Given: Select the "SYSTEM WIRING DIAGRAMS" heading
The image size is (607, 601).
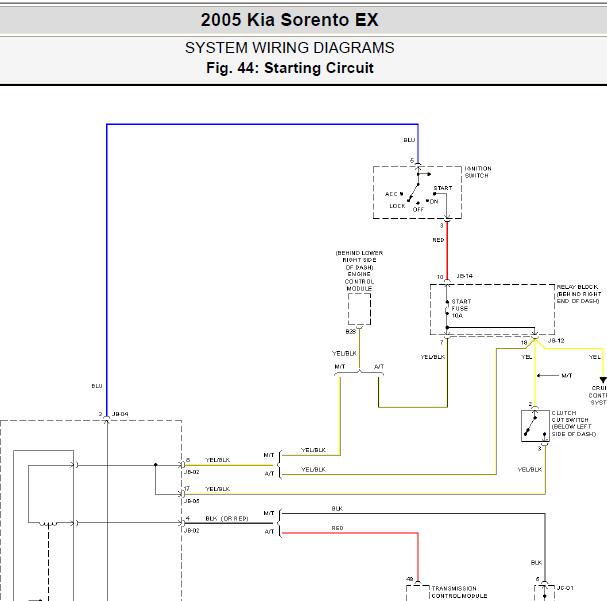Looking at the screenshot, I should [x=290, y=48].
